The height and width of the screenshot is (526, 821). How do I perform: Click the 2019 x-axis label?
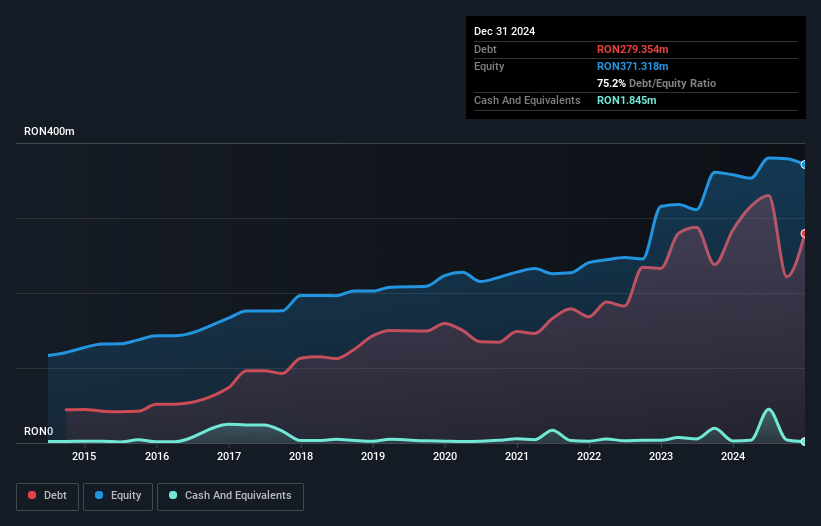pyautogui.click(x=373, y=456)
